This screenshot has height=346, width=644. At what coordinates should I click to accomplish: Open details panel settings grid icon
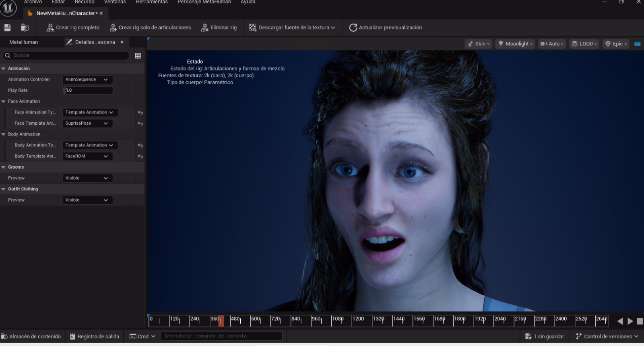(138, 56)
